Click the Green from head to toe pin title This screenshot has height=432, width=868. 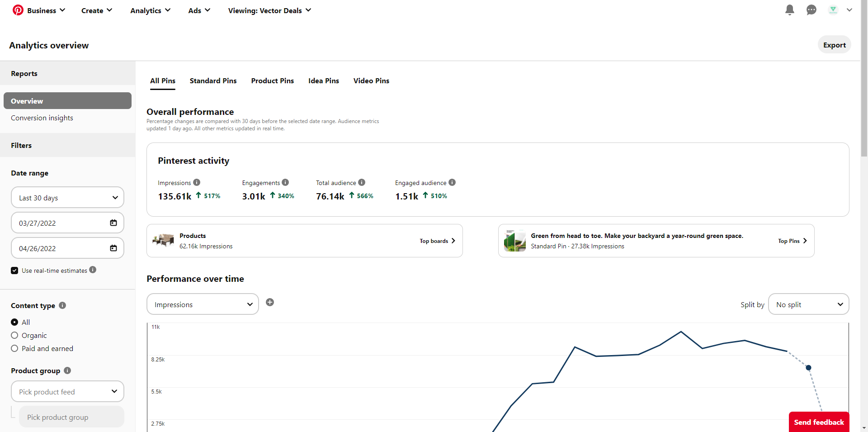(637, 236)
